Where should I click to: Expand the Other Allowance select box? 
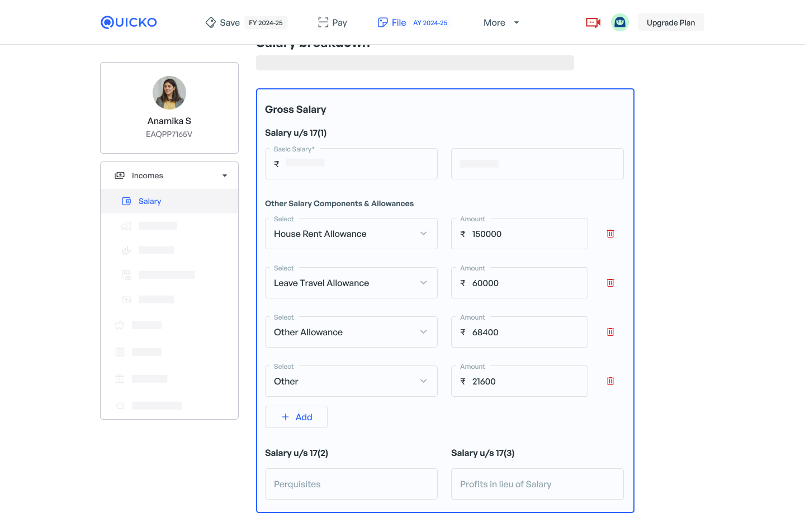click(x=351, y=332)
